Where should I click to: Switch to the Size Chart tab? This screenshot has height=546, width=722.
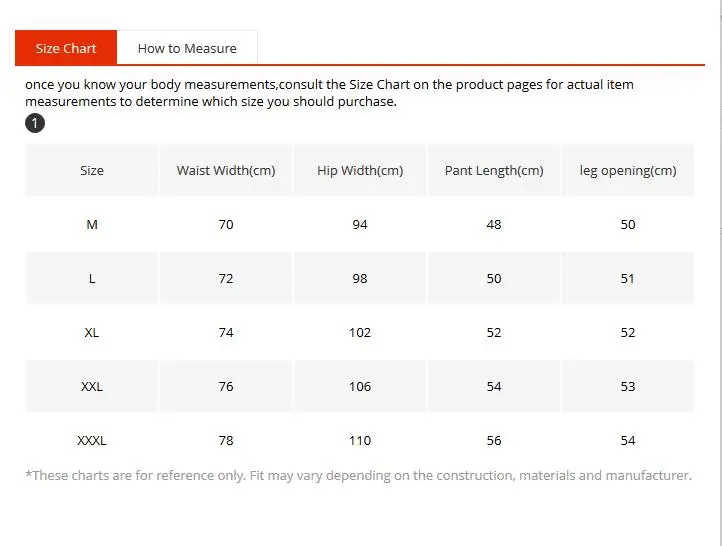pyautogui.click(x=66, y=48)
